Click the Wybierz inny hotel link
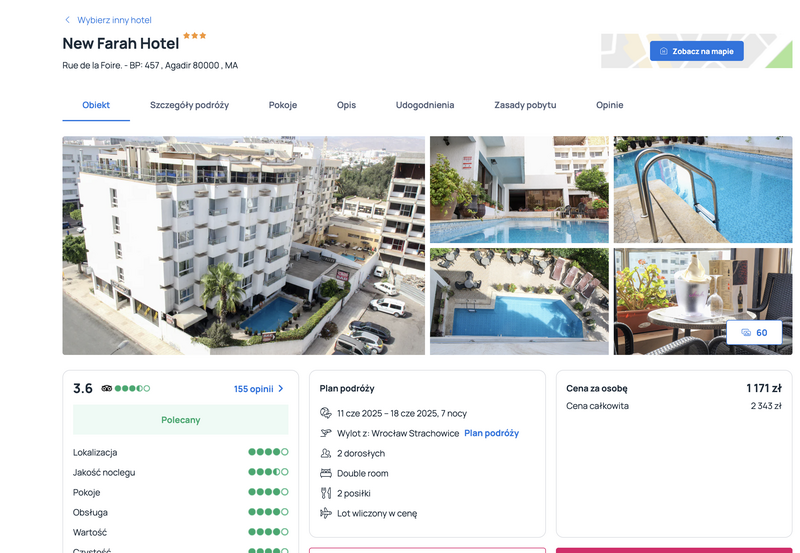Image resolution: width=800 pixels, height=553 pixels. coord(114,20)
